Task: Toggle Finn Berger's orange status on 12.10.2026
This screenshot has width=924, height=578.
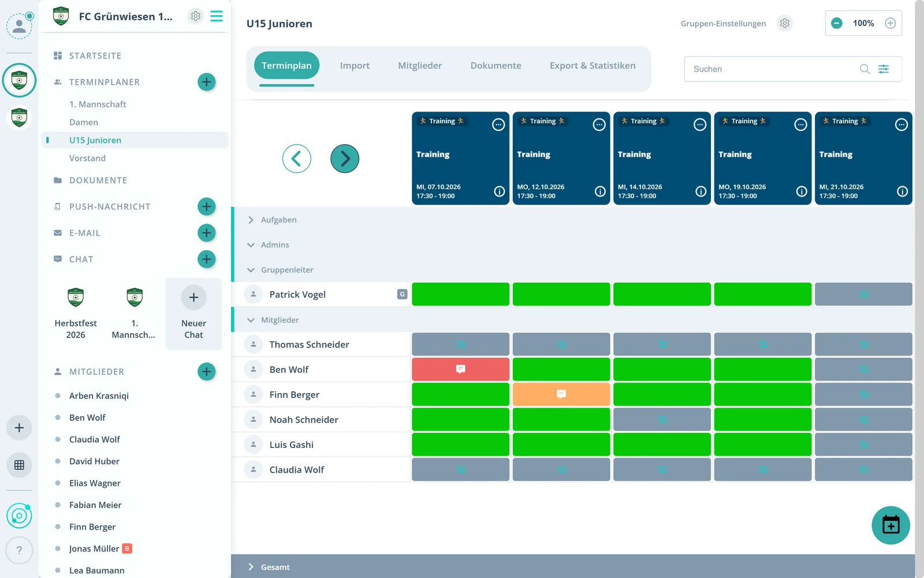Action: tap(561, 394)
